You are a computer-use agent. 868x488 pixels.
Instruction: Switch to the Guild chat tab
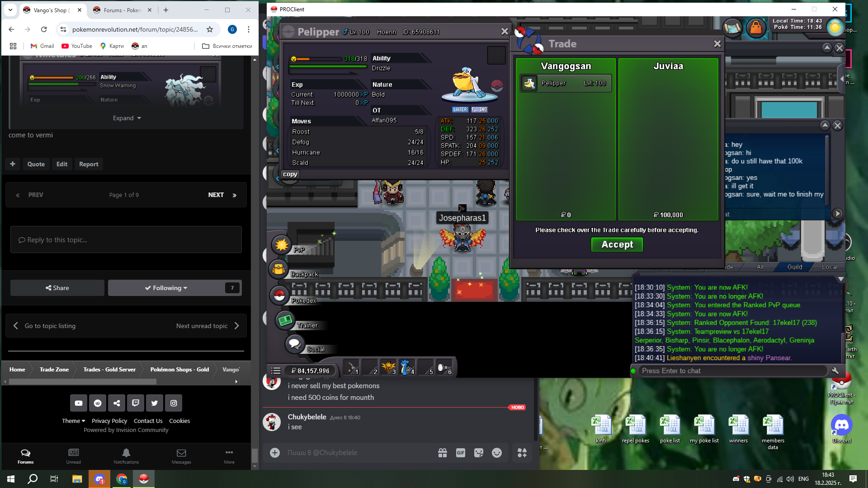coord(794,267)
